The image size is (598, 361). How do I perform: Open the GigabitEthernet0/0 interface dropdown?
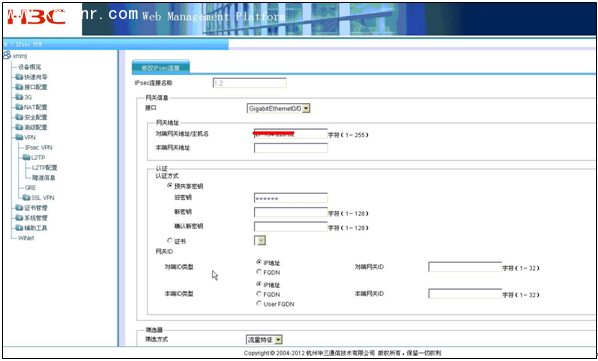click(x=278, y=109)
